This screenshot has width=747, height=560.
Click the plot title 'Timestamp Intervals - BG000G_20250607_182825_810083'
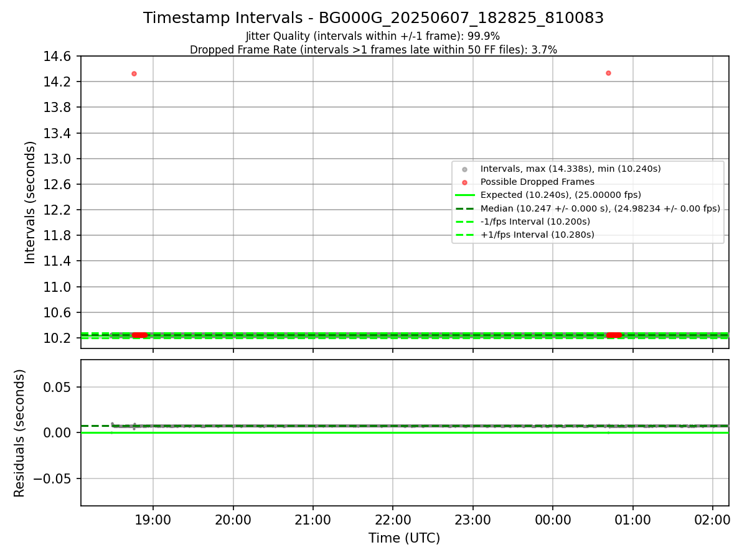pos(374,18)
